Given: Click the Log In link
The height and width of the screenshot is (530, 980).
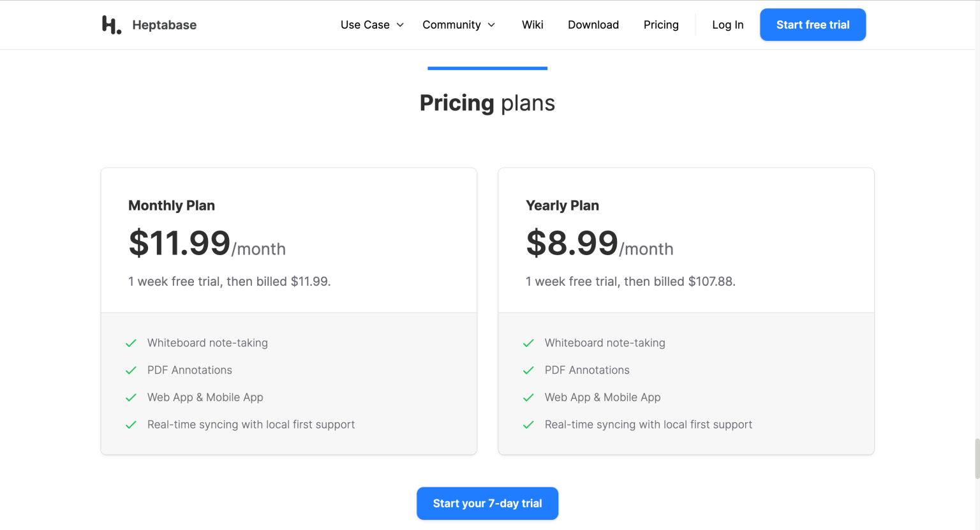Looking at the screenshot, I should (727, 25).
